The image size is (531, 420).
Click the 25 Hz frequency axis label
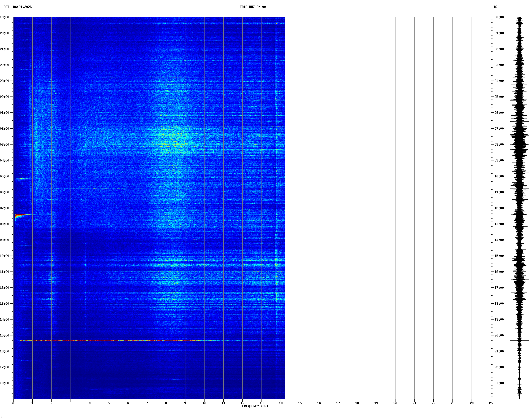491,403
